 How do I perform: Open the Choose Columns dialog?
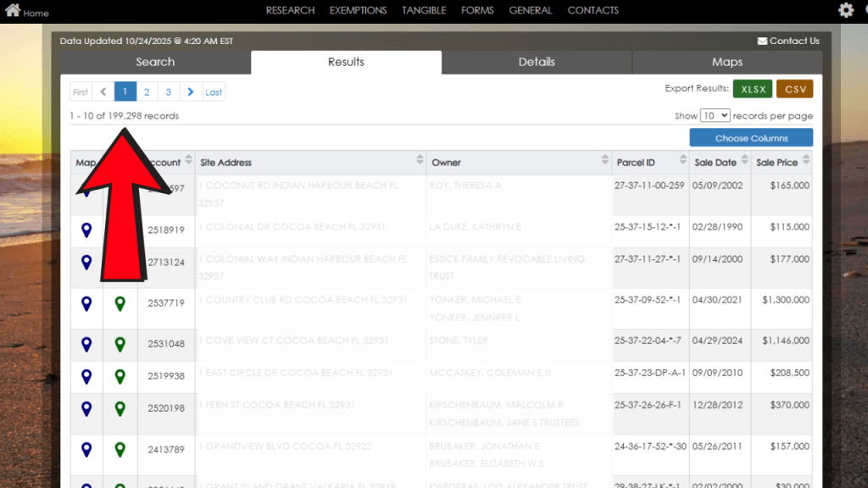(x=751, y=137)
